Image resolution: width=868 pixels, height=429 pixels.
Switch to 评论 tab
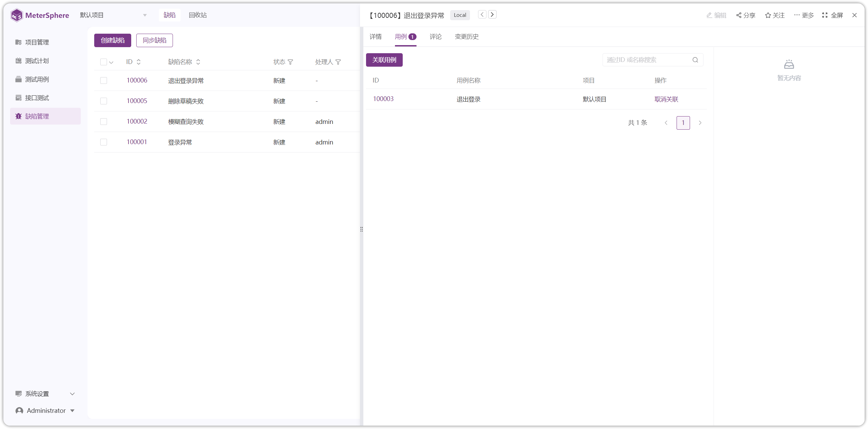(x=435, y=36)
